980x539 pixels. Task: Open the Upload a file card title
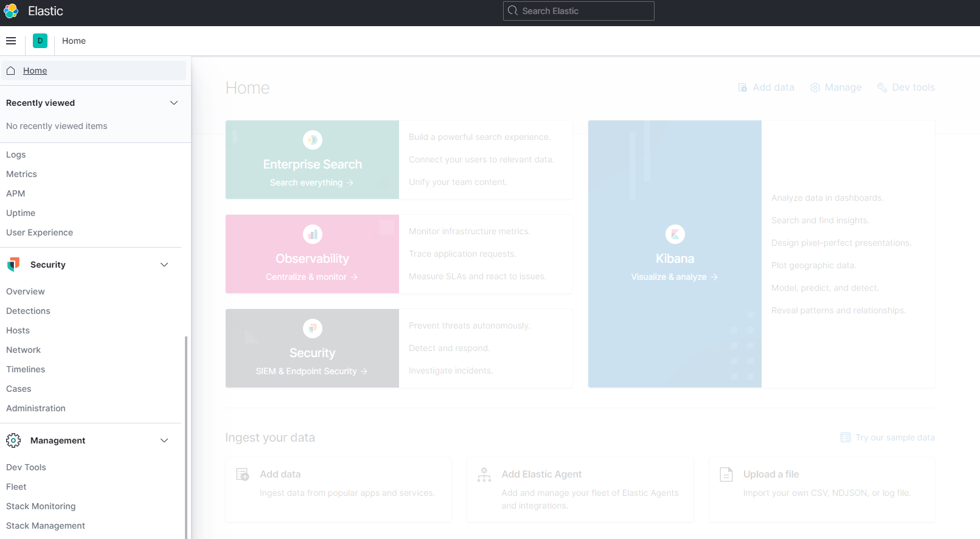click(771, 475)
